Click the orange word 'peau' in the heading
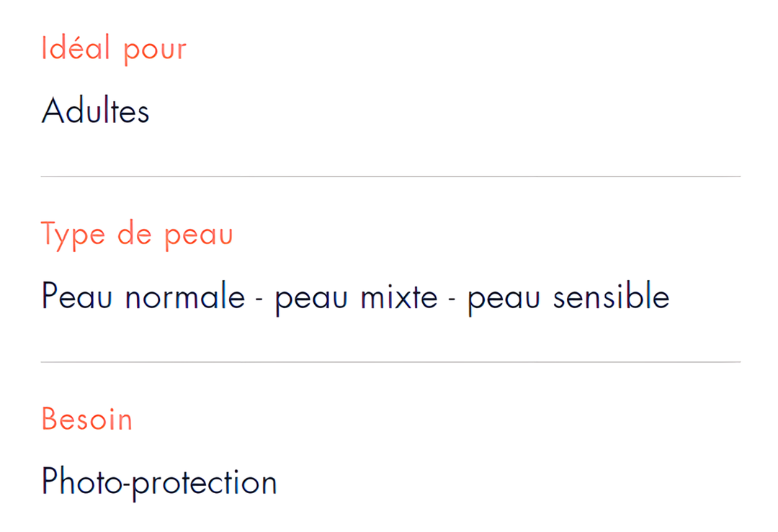The width and height of the screenshot is (778, 532). [x=199, y=238]
